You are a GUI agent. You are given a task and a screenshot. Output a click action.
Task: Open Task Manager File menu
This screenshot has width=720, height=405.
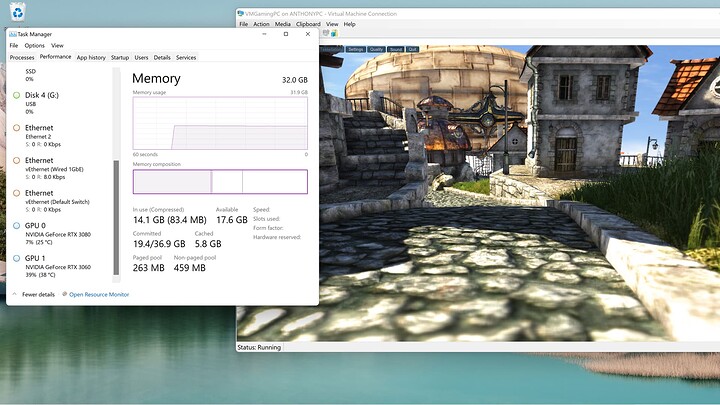(14, 45)
